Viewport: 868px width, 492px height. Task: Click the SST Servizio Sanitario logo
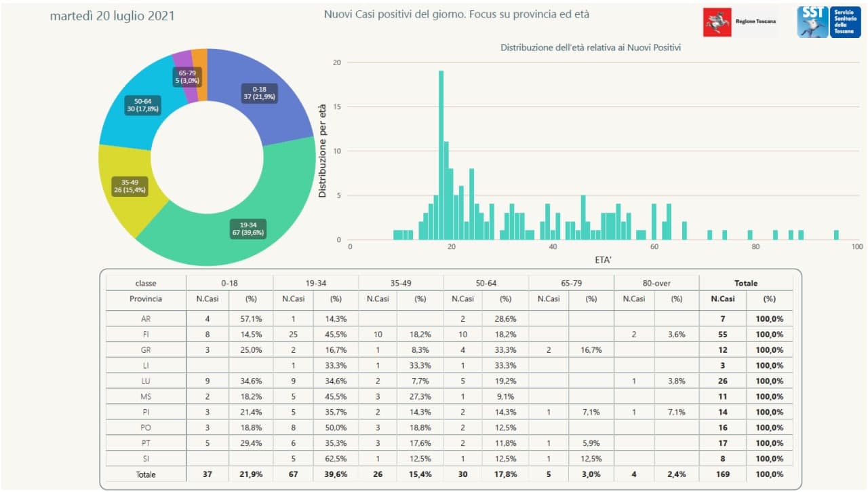click(829, 22)
